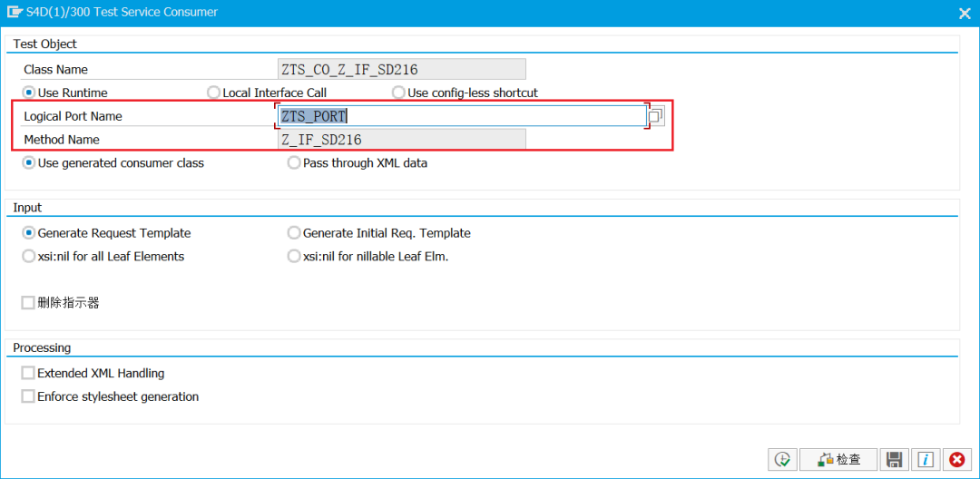Open value help beside Logical Port Name
Image resolution: width=980 pixels, height=479 pixels.
656,115
